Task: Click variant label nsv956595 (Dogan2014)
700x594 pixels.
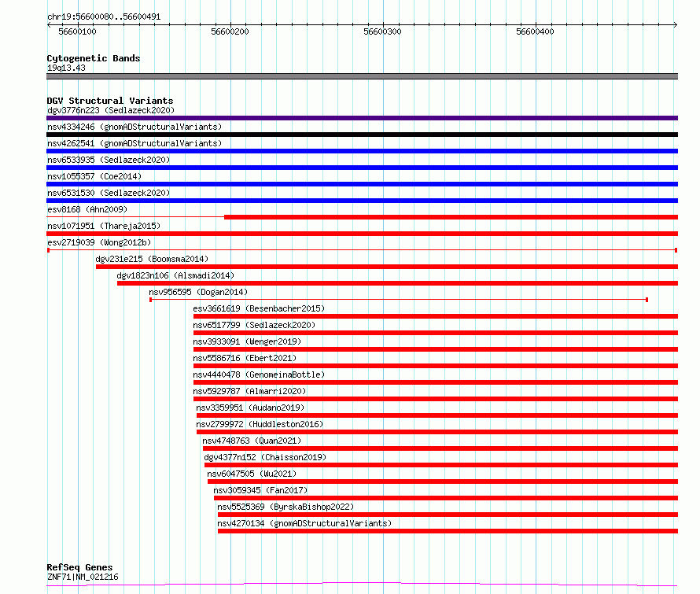Action: pyautogui.click(x=198, y=292)
